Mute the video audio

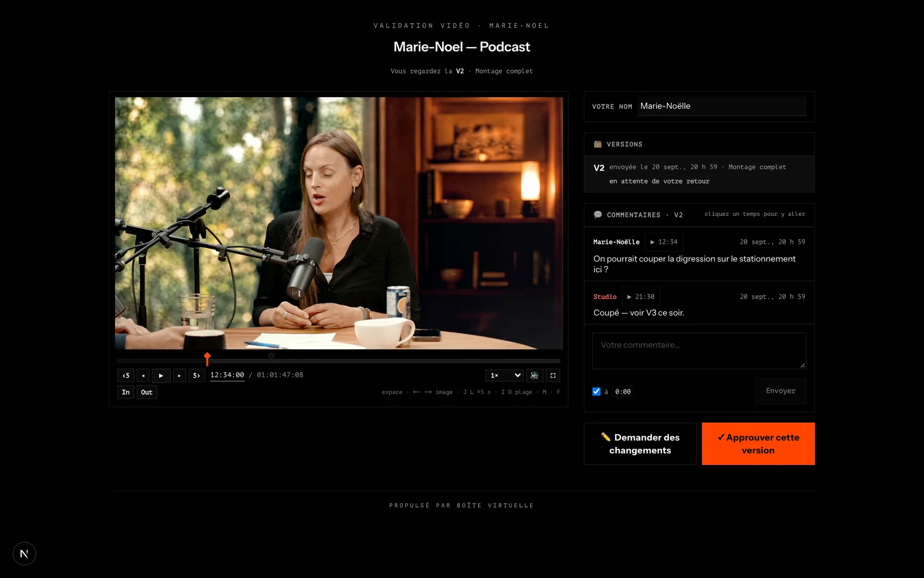pyautogui.click(x=534, y=376)
